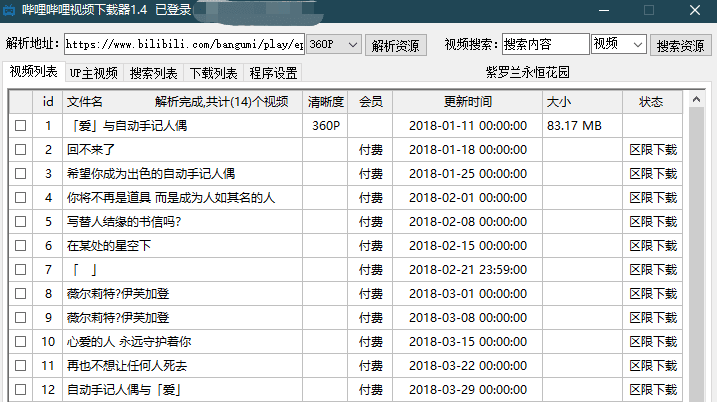
Task: Click the 解析地址 URL input field
Action: coord(184,44)
